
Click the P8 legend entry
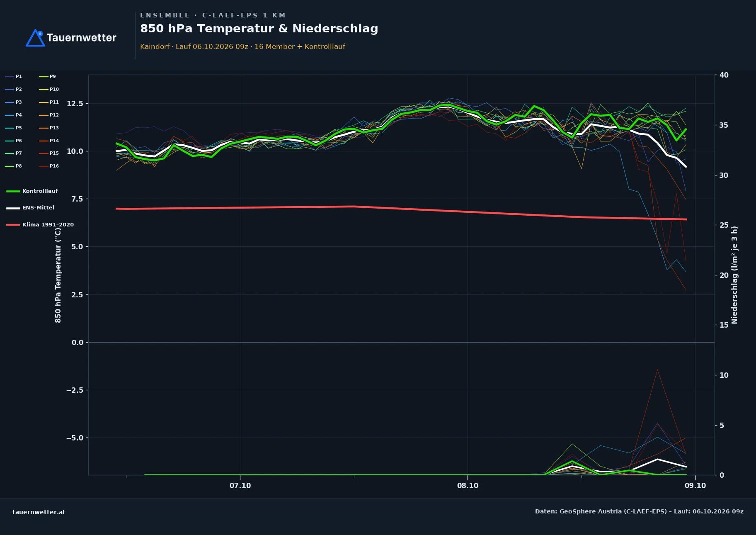tap(13, 166)
